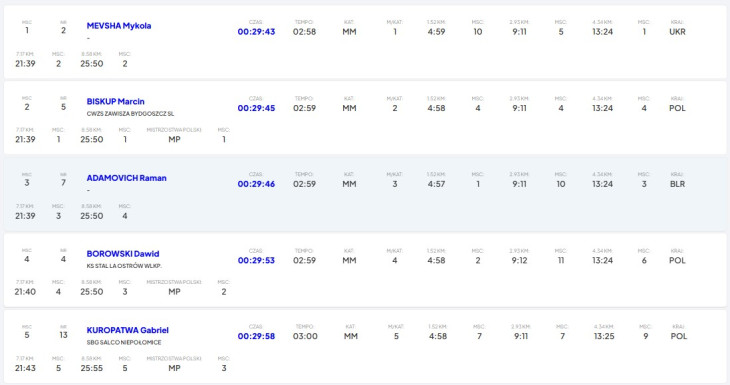This screenshot has width=730, height=385.
Task: Click 25:55 split in Kuropatwa row
Action: click(x=92, y=368)
